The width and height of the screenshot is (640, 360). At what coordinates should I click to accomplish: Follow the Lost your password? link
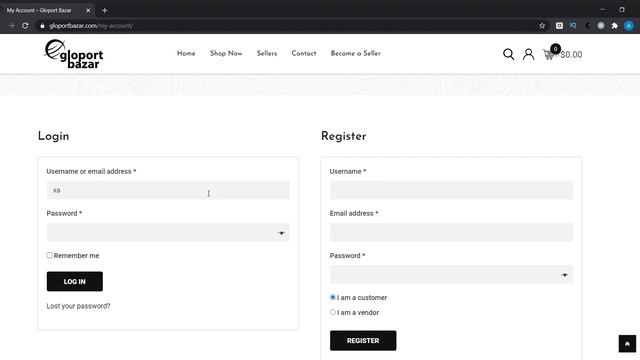tap(78, 306)
